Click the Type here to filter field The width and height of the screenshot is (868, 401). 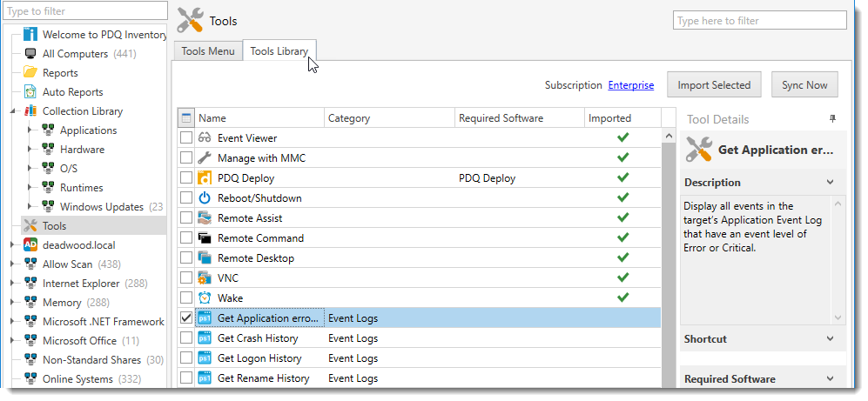point(760,21)
